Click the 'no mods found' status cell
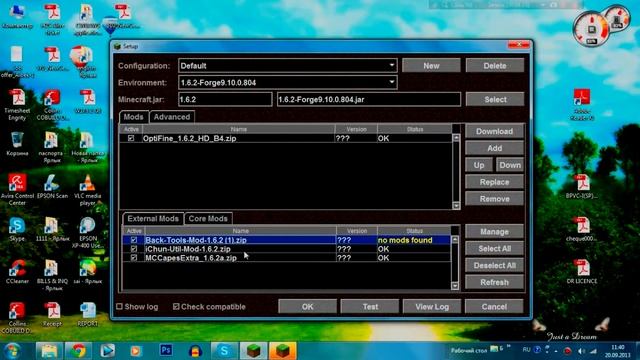640x360 pixels. [x=414, y=240]
